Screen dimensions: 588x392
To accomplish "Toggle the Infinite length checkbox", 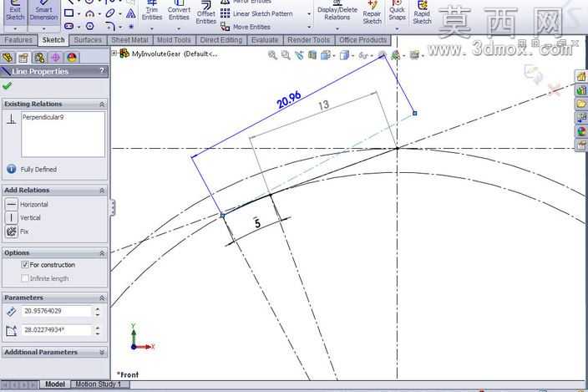I will (25, 278).
